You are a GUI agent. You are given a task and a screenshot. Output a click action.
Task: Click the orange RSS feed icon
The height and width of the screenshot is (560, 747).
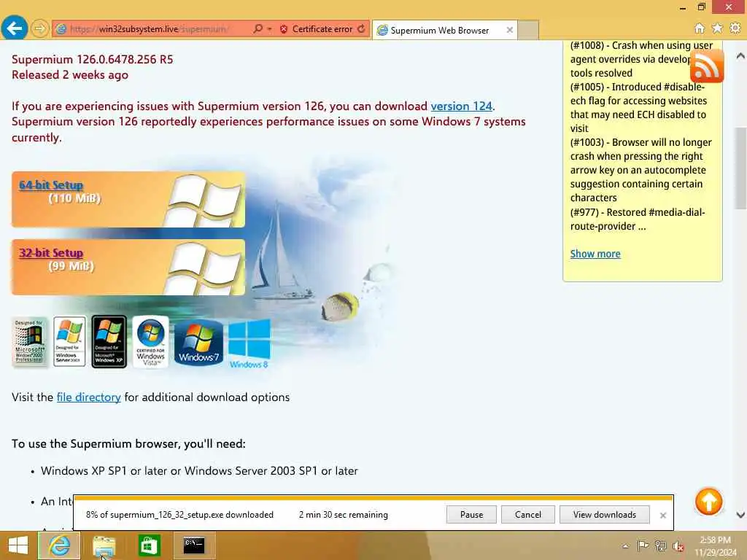click(x=707, y=66)
